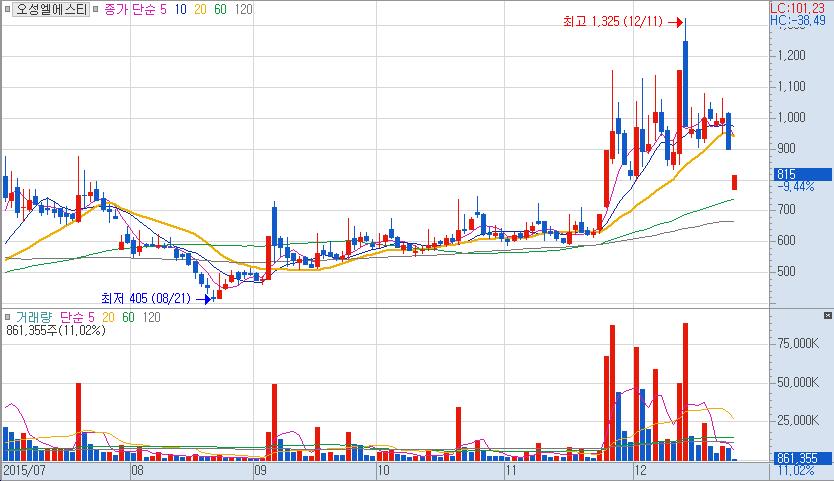Click the LC:101.23 indicator text
The height and width of the screenshot is (481, 834).
[x=798, y=8]
